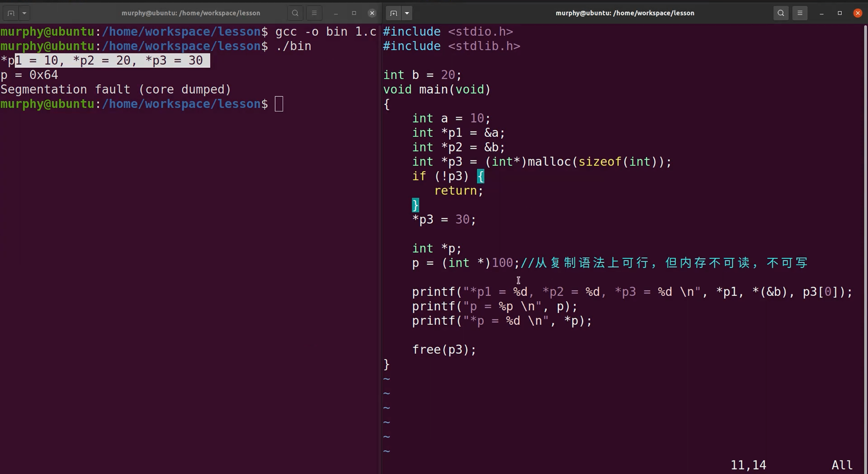Image resolution: width=868 pixels, height=474 pixels.
Task: Open new tab in left terminal
Action: pyautogui.click(x=11, y=13)
